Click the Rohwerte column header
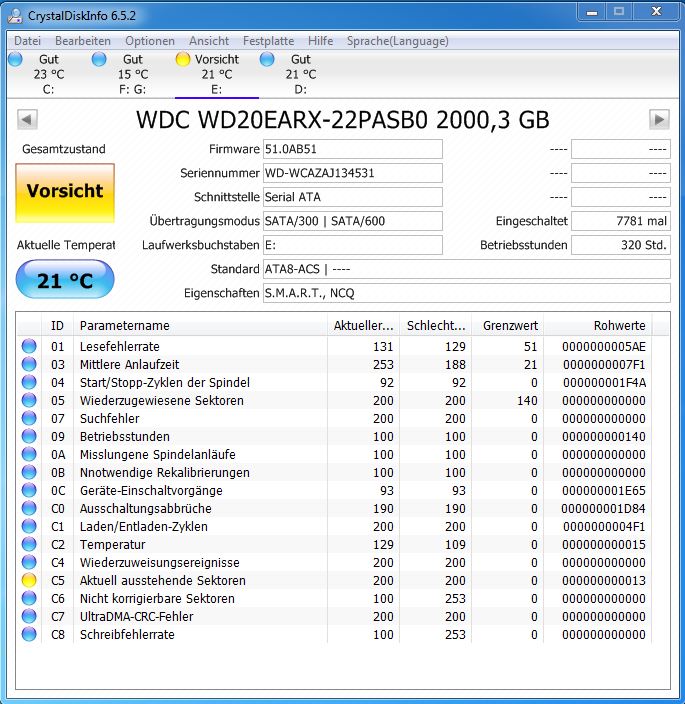 point(598,325)
